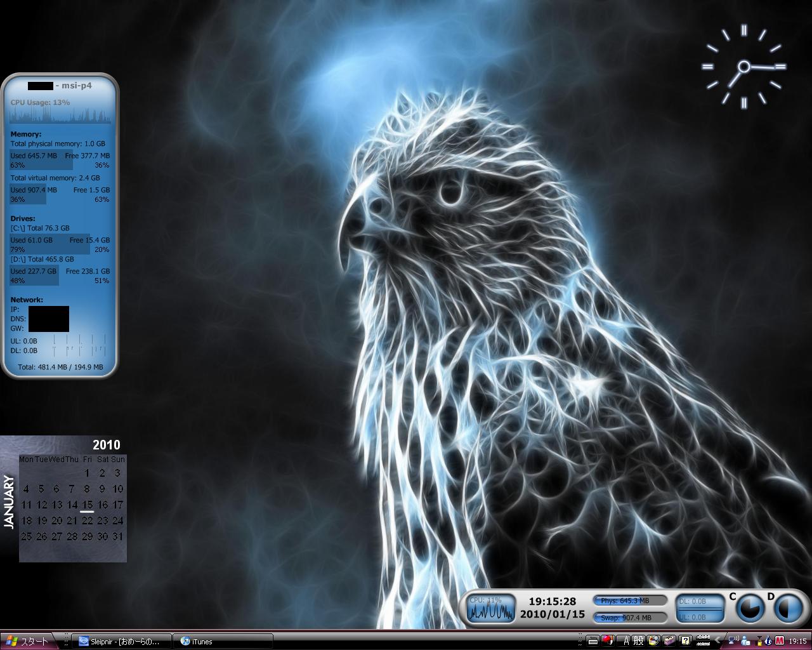Toggle the KANA lock indicator in language bar
This screenshot has height=650, width=812.
[703, 644]
